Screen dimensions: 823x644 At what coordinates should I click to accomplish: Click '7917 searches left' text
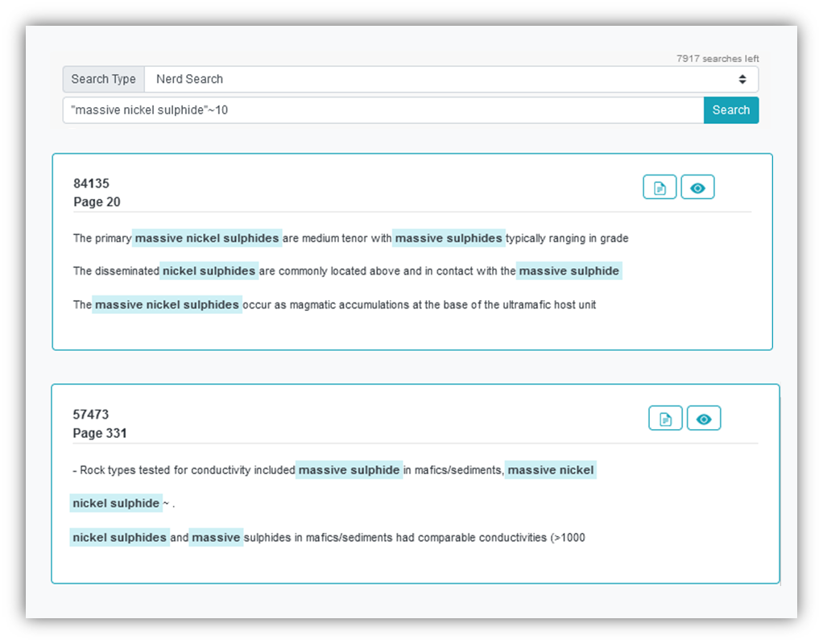click(x=718, y=58)
